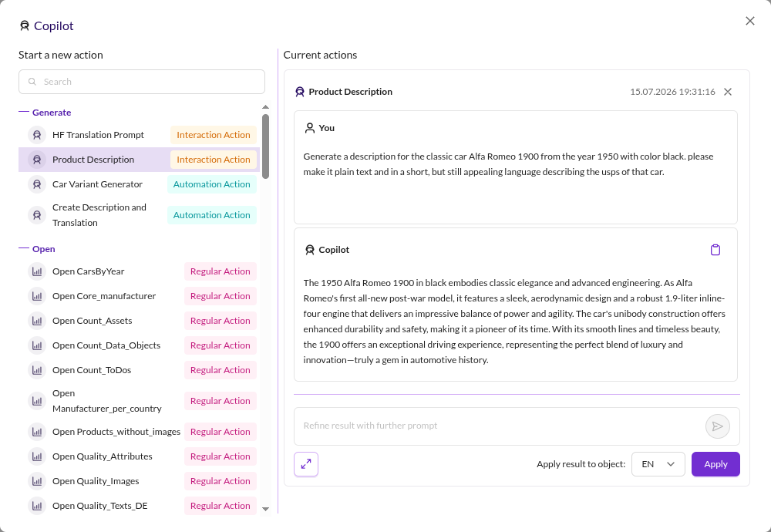Click the Open Core_manufacturer chart icon

[x=37, y=296]
